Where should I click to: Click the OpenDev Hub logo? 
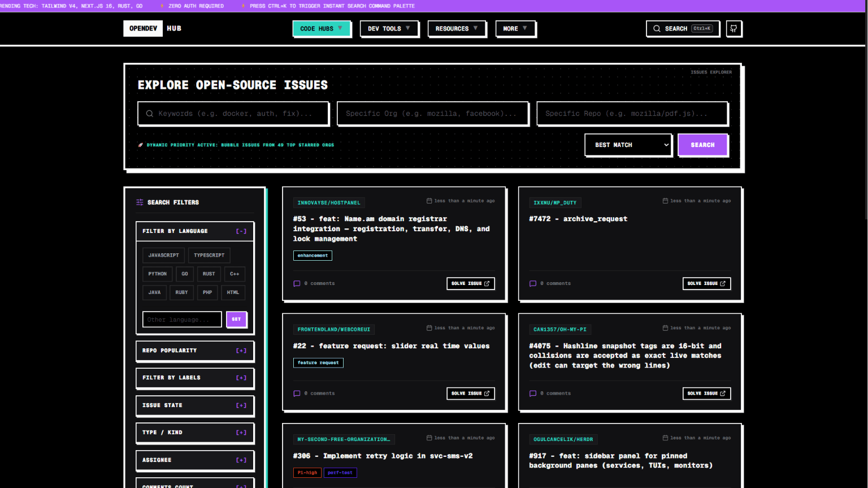(x=153, y=28)
